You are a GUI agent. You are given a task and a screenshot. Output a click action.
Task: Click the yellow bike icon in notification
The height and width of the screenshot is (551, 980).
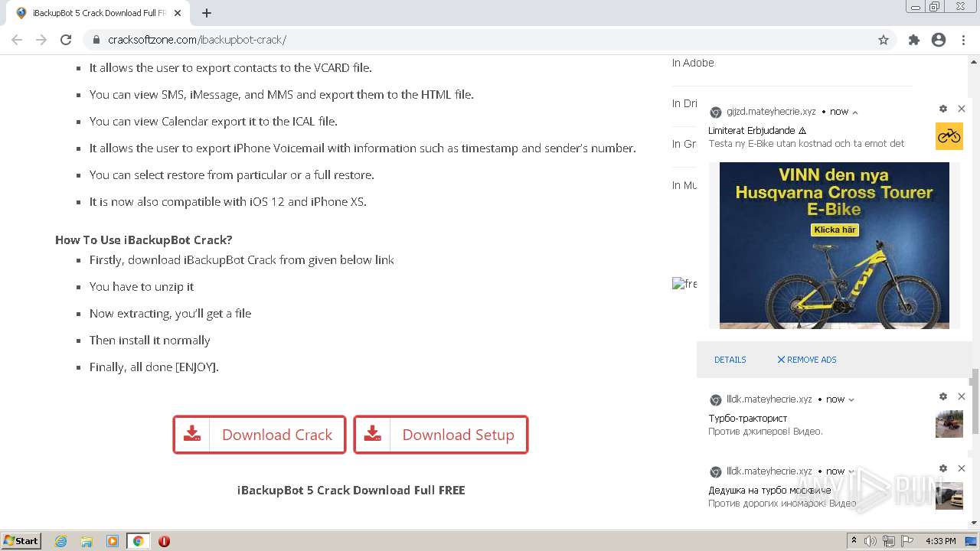click(x=949, y=136)
